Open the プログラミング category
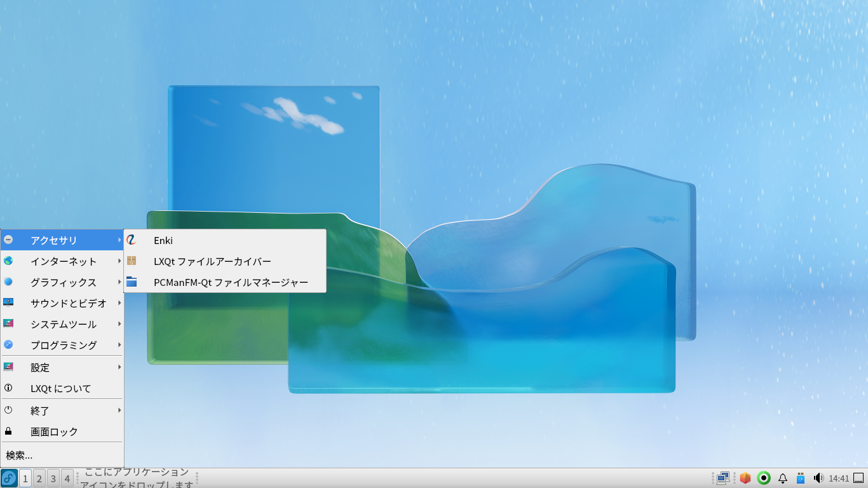868x488 pixels. pyautogui.click(x=62, y=345)
